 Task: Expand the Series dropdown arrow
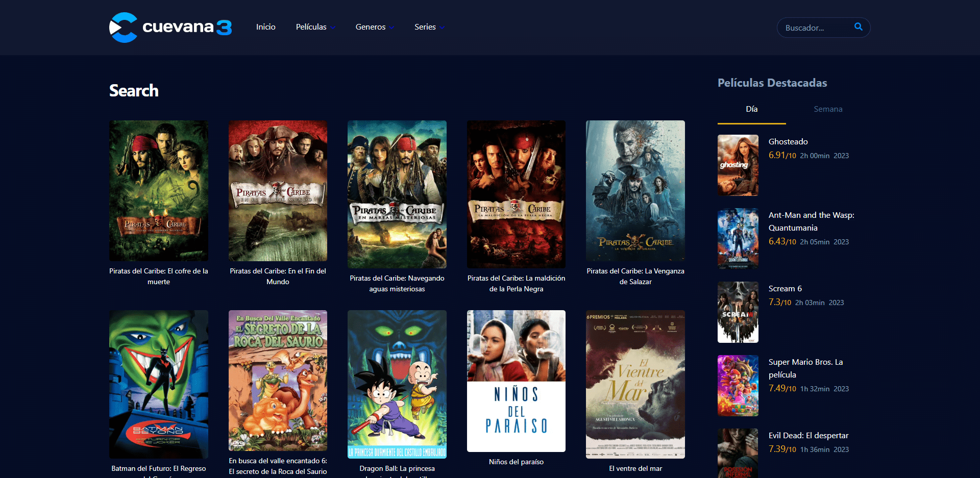tap(442, 28)
